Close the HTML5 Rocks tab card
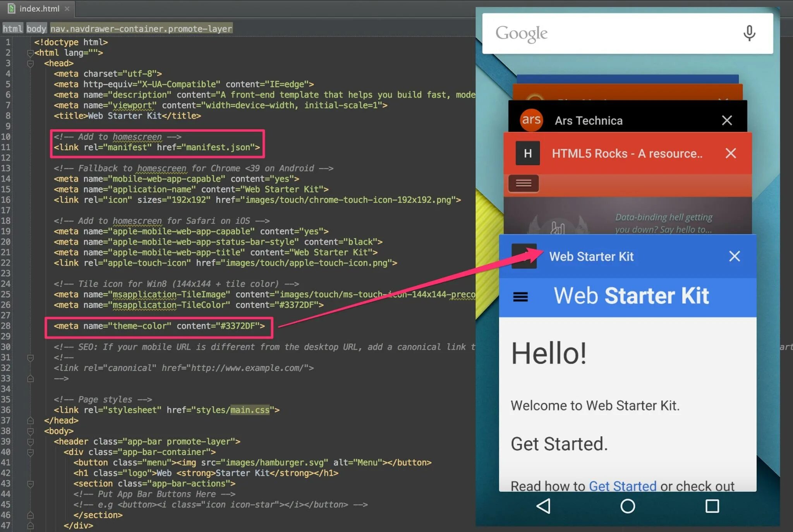 click(731, 153)
